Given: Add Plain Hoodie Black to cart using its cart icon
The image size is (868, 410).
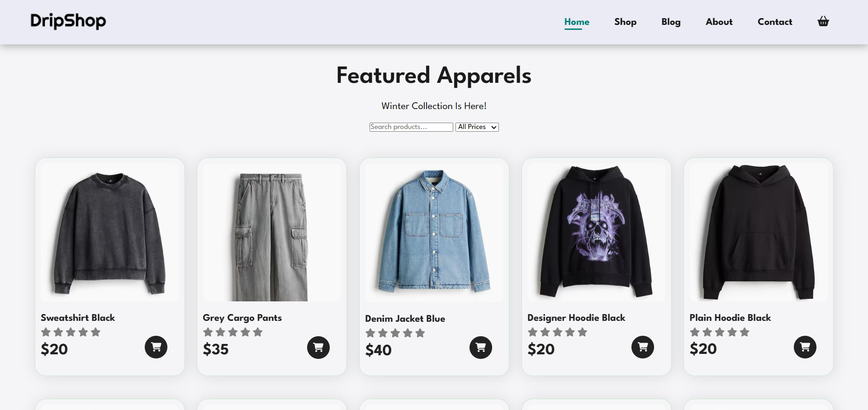Looking at the screenshot, I should (805, 347).
